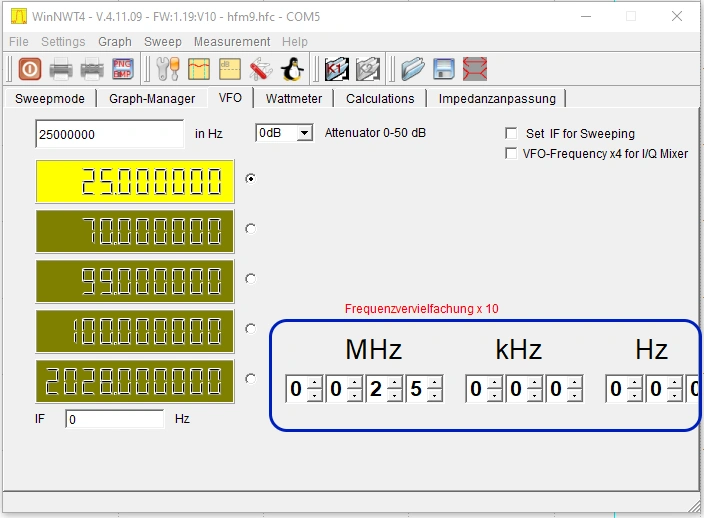Click the red Swiss army knife icon
The image size is (705, 519).
(261, 69)
